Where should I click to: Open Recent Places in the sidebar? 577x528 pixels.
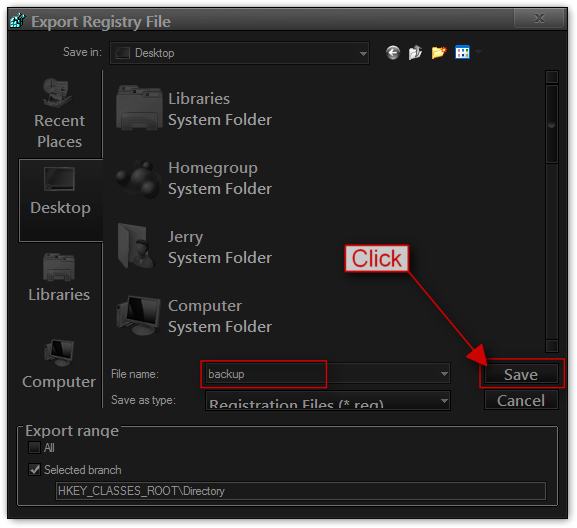[x=59, y=113]
